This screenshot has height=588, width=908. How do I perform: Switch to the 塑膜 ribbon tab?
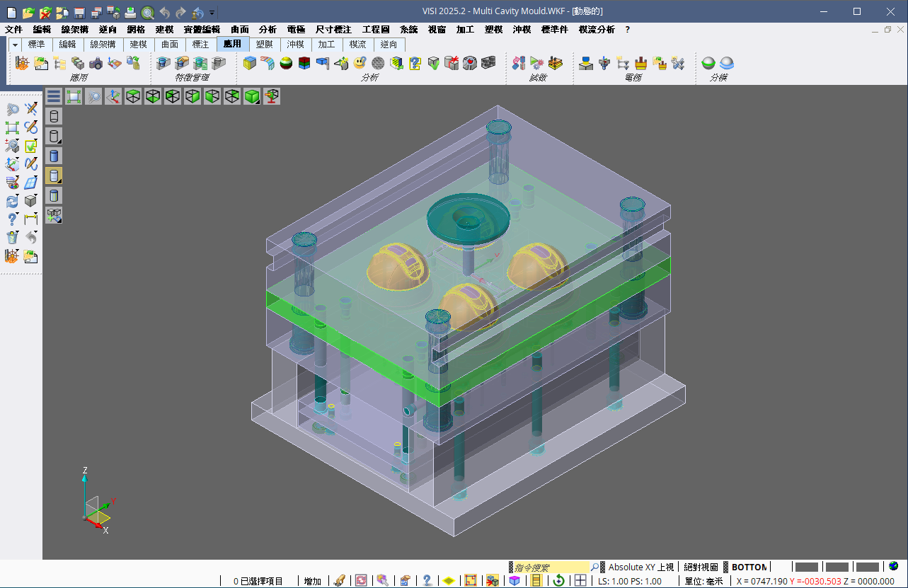coord(264,44)
